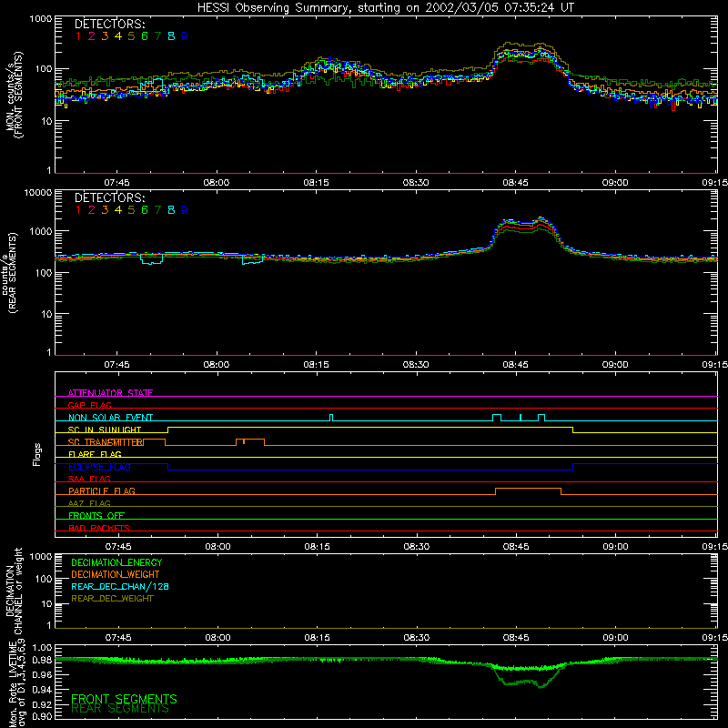Screen dimensions: 728x728
Task: Click the PARTICLE_FLAG label
Action: tap(102, 490)
